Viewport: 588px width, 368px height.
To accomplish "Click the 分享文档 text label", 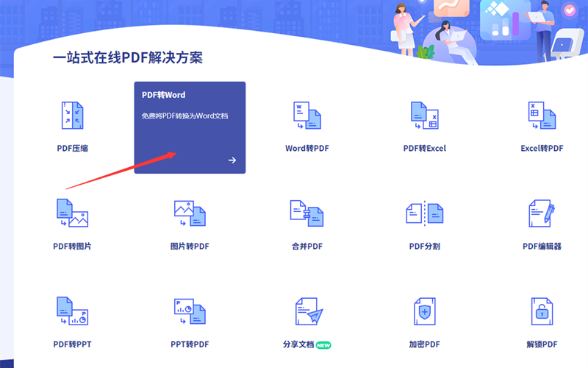I will (x=298, y=344).
